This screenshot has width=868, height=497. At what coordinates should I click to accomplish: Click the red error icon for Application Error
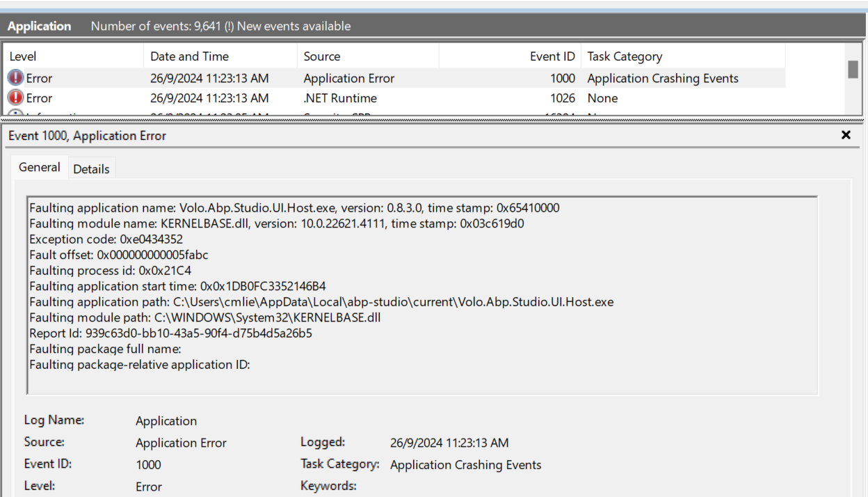[15, 79]
